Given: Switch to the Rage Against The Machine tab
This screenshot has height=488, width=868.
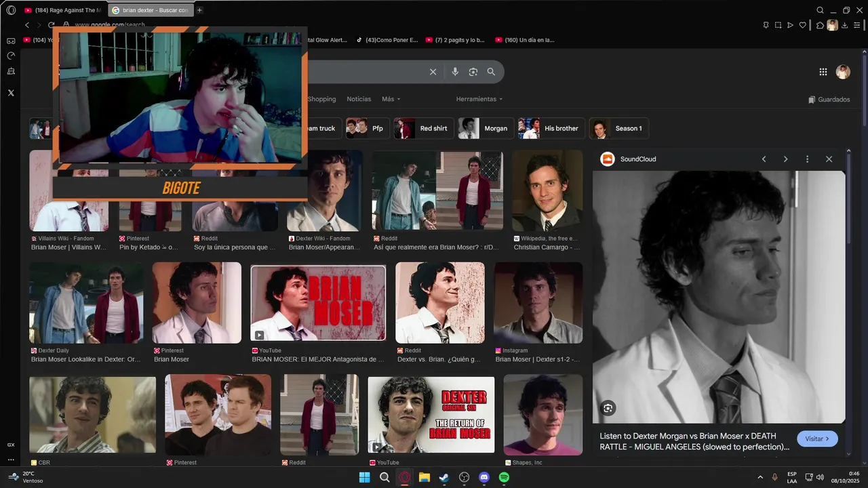Looking at the screenshot, I should click(62, 10).
